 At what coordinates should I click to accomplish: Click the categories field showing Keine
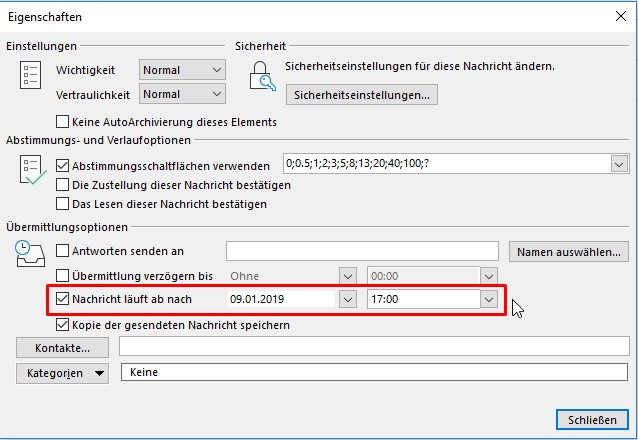tap(374, 372)
